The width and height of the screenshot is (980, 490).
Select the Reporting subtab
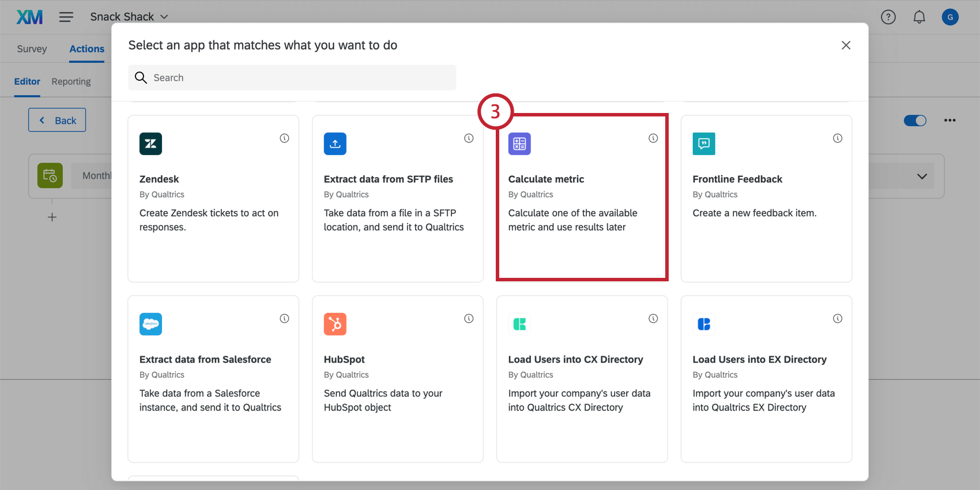[71, 81]
